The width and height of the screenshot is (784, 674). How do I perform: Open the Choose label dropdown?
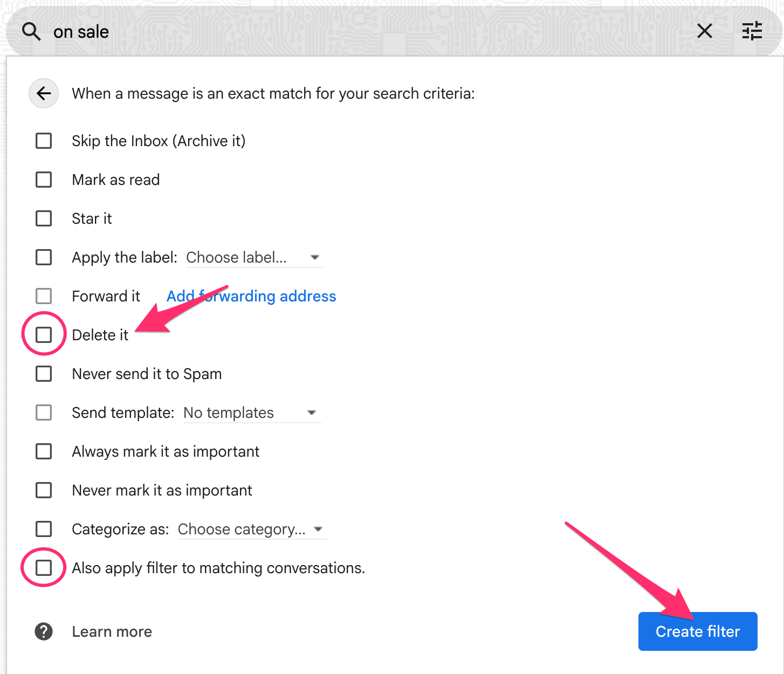pyautogui.click(x=254, y=257)
